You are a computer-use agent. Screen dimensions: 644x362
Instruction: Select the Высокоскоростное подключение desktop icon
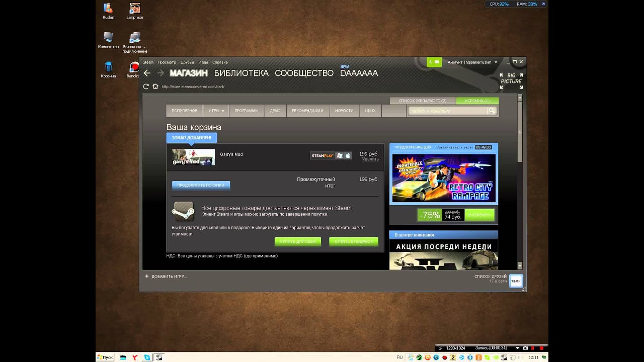point(135,42)
